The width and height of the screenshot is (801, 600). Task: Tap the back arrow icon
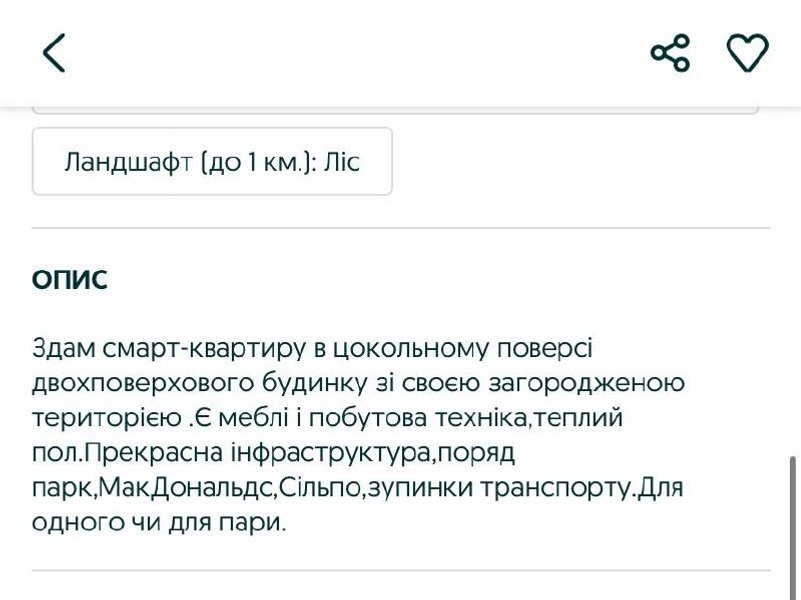point(54,52)
